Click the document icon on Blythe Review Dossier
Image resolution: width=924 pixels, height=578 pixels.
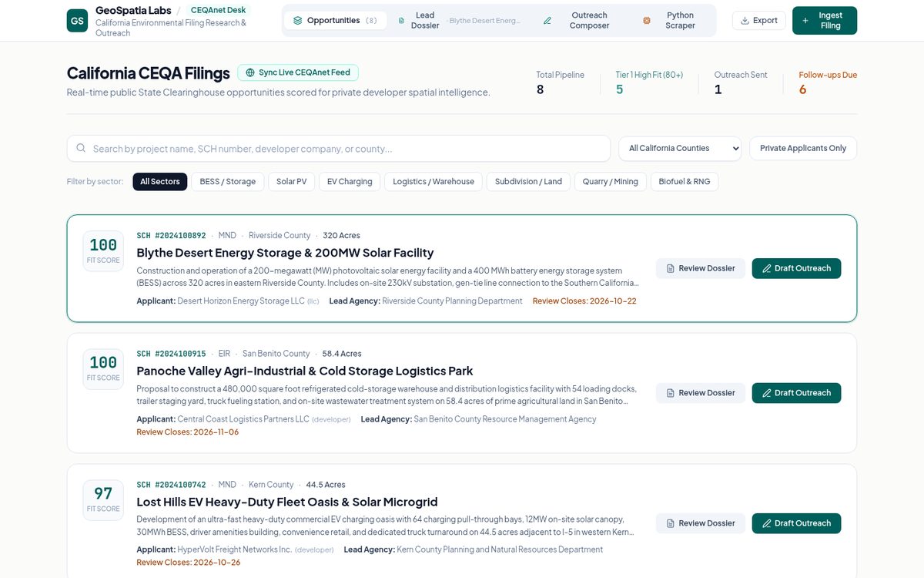(671, 268)
